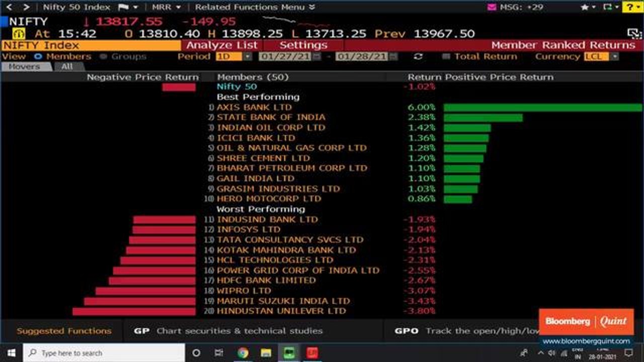The image size is (644, 362).
Task: Click the Type here to search box
Action: tap(104, 353)
